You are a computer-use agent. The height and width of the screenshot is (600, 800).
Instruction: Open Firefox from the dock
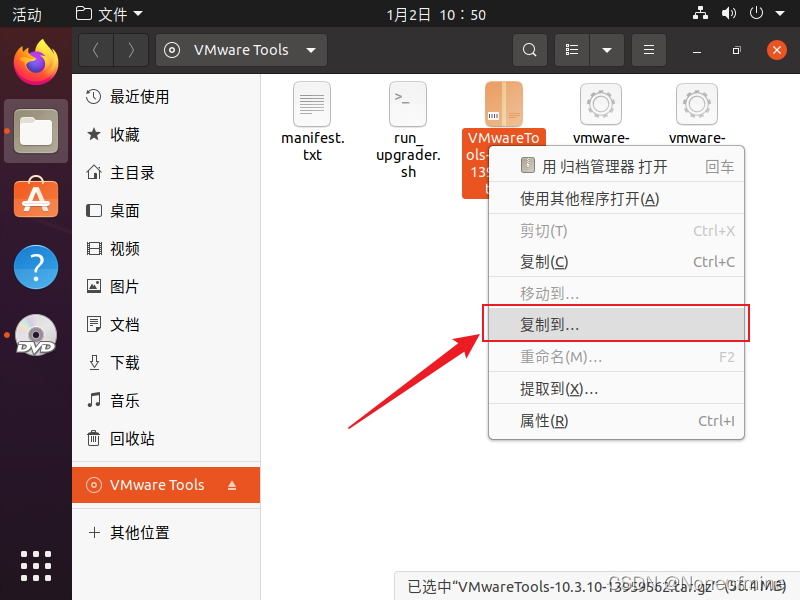[36, 63]
